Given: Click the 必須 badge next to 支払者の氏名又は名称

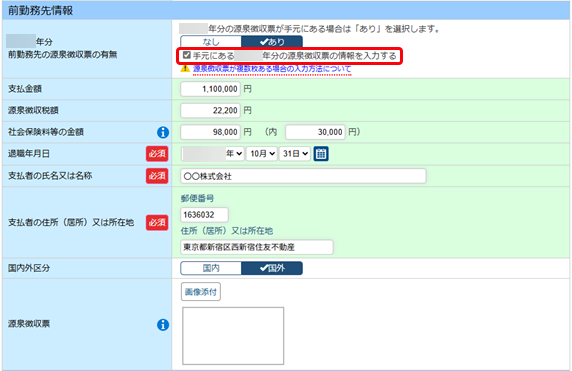Looking at the screenshot, I should [157, 176].
